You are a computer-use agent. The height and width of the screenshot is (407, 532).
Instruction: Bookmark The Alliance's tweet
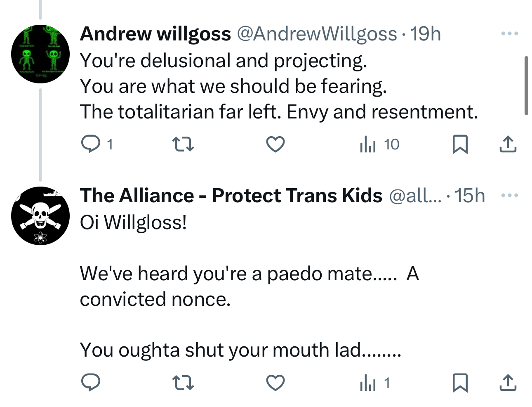click(460, 383)
